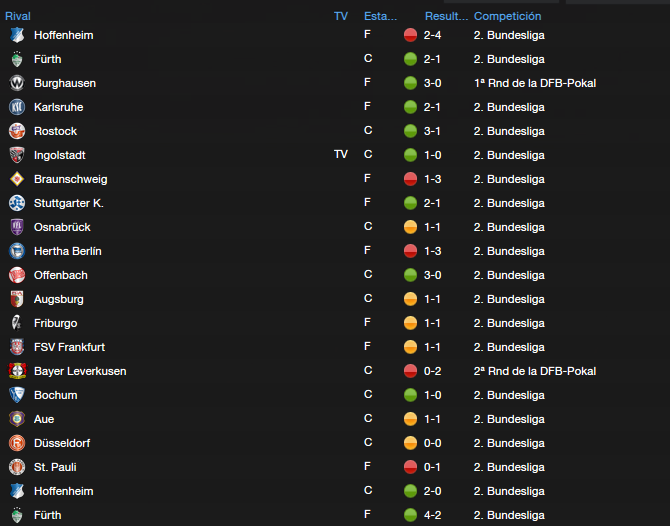The image size is (670, 526).
Task: Click the Karlsruhe KSC crest icon
Action: pos(17,107)
